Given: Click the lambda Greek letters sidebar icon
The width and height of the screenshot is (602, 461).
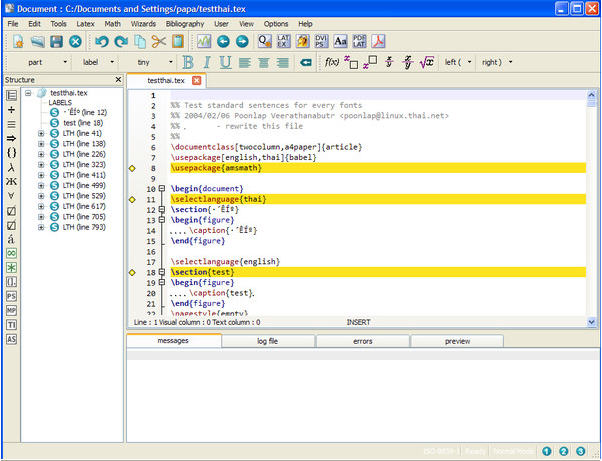Looking at the screenshot, I should [11, 167].
